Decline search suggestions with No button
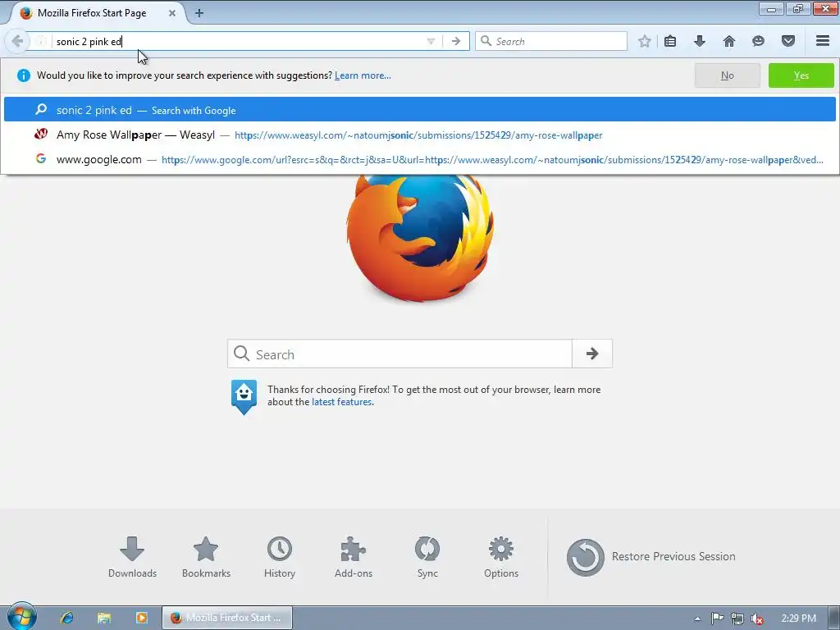This screenshot has width=840, height=630. [x=727, y=75]
